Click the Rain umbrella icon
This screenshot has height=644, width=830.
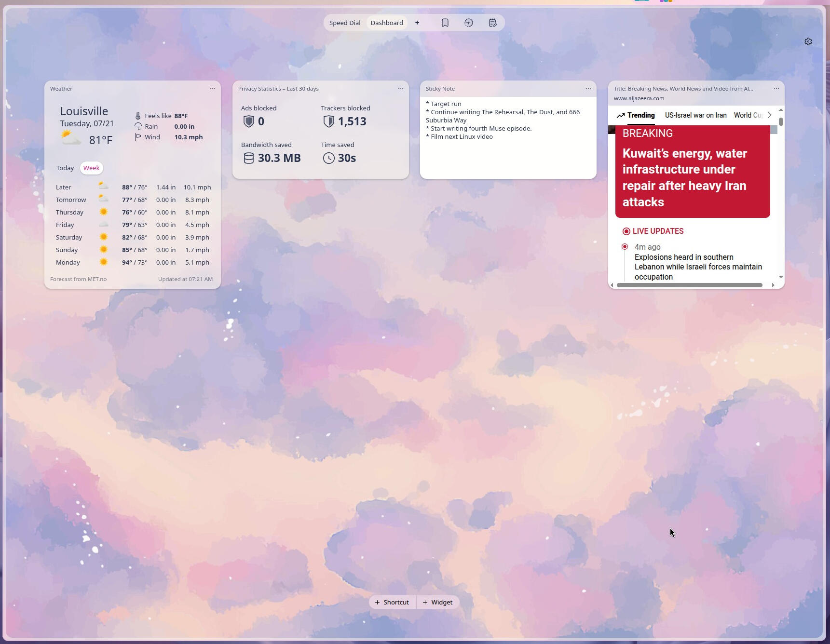pos(138,126)
